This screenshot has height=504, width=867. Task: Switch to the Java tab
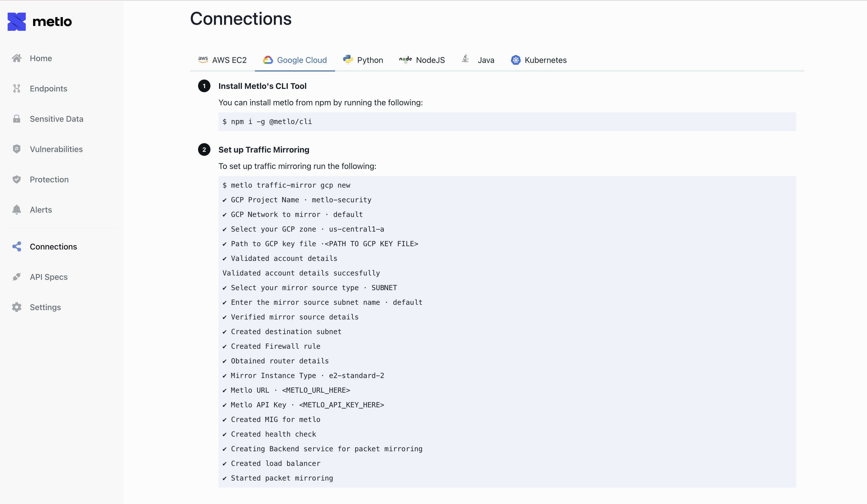478,60
